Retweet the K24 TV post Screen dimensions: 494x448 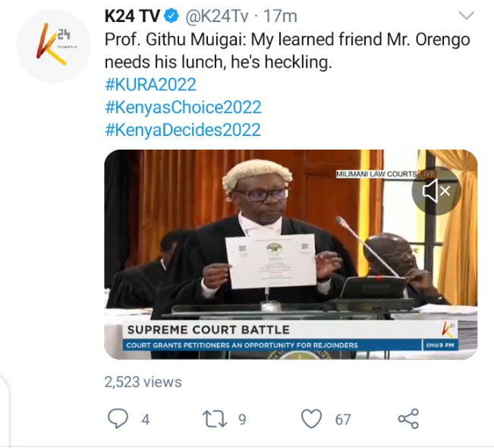click(215, 418)
